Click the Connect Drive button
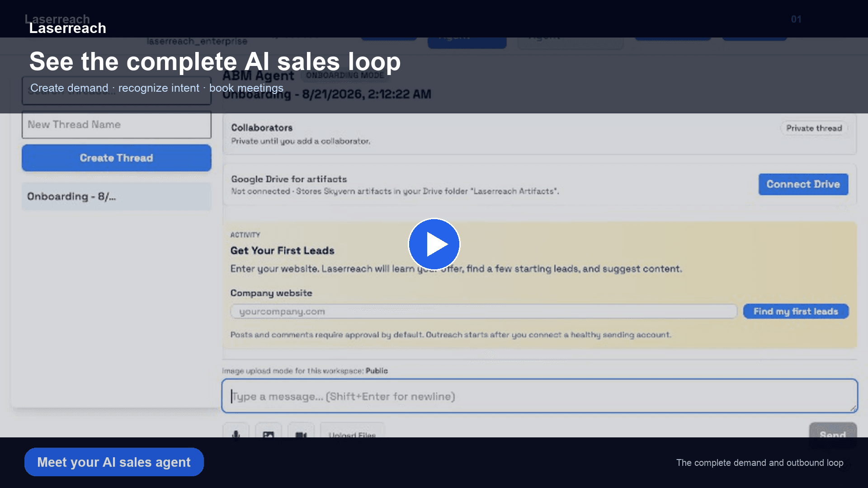The height and width of the screenshot is (488, 868). coord(803,184)
